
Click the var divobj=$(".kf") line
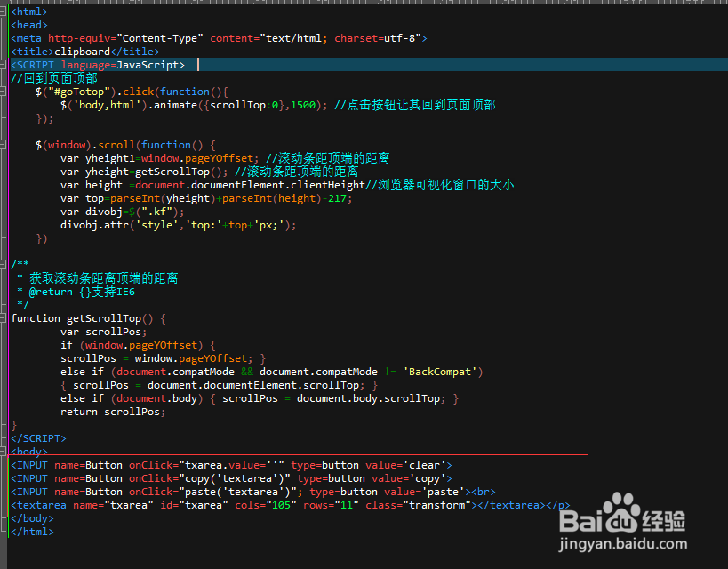pos(123,212)
